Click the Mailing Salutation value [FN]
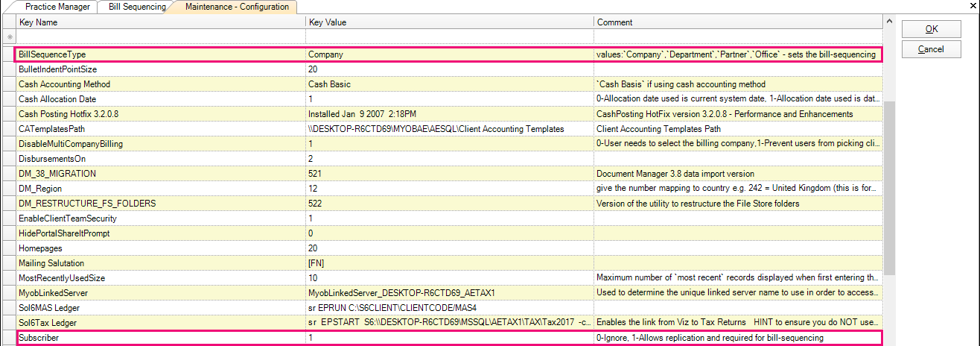980x346 pixels. 449,263
